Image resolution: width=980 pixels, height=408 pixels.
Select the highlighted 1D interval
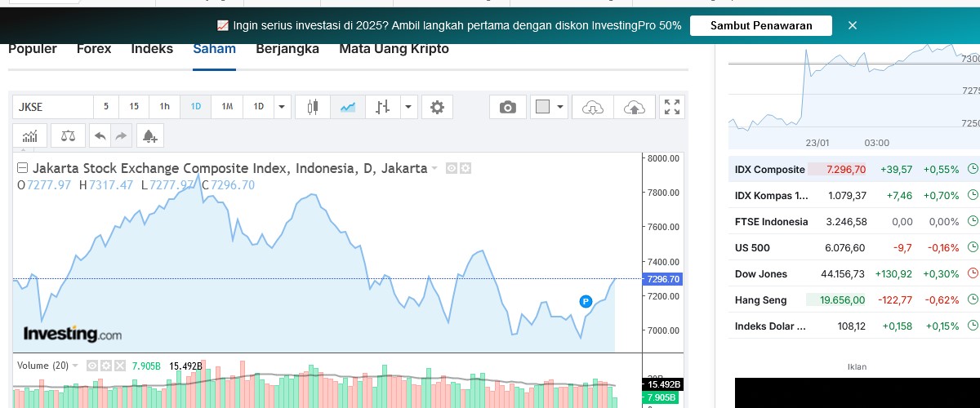point(196,106)
